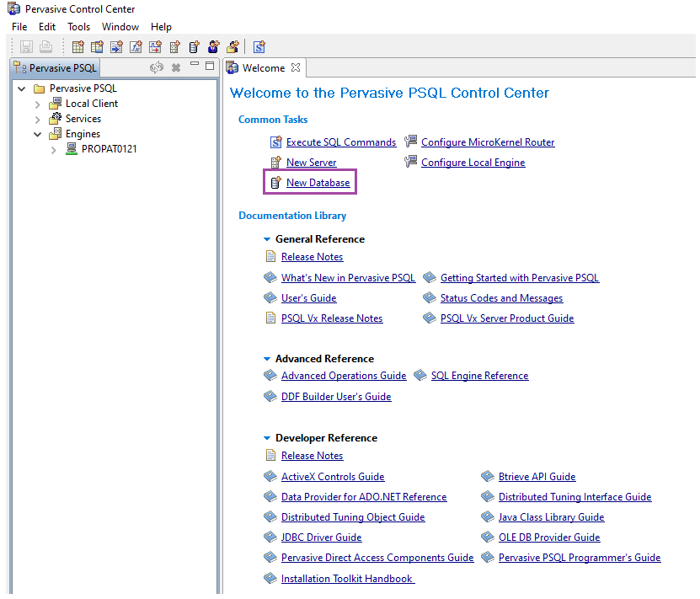This screenshot has height=599, width=700.
Task: Collapse the Pervasive PSQL root node
Action: [21, 88]
